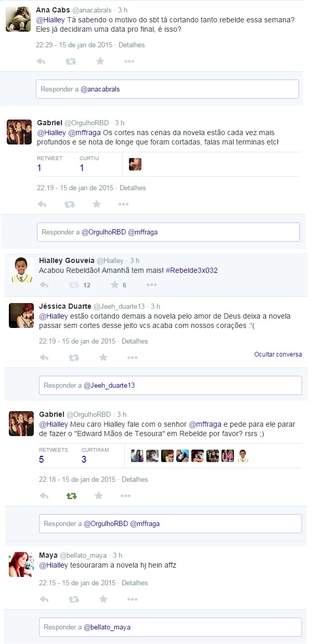Click Ocultar conversa link
This screenshot has width=313, height=644.
pos(278,354)
